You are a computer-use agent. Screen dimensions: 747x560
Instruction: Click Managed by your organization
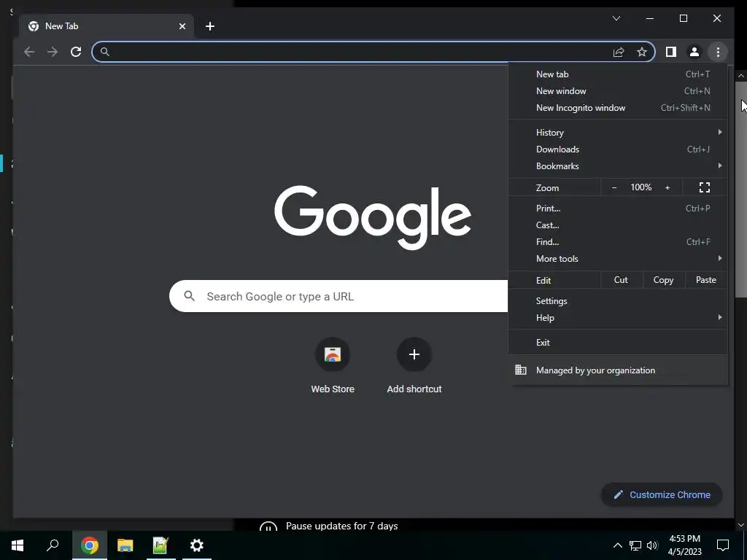(618, 370)
